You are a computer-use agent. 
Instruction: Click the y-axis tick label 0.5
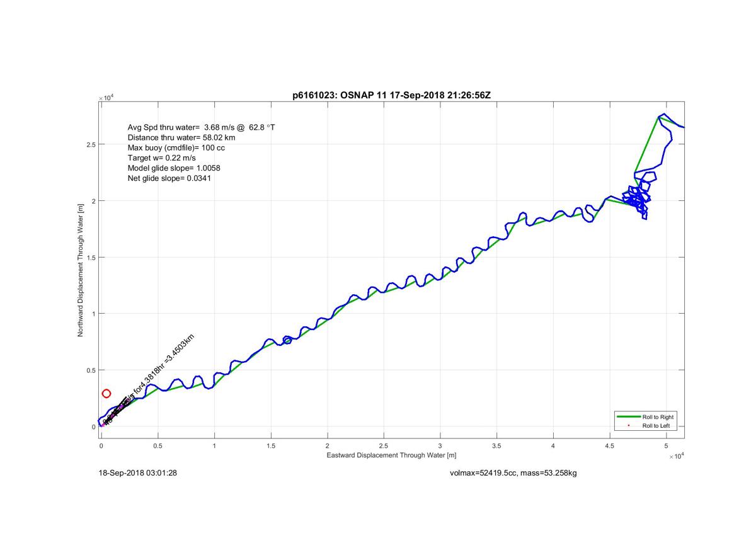[x=91, y=370]
